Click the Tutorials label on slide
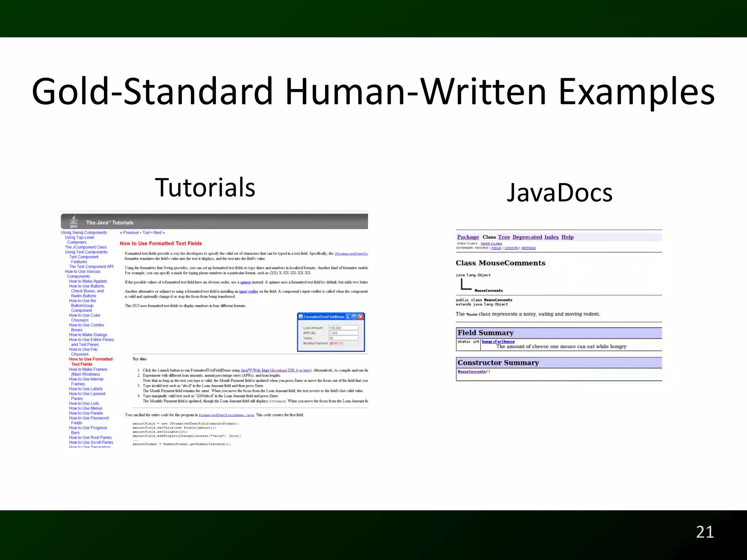Viewport: 747px width, 560px height. click(205, 187)
